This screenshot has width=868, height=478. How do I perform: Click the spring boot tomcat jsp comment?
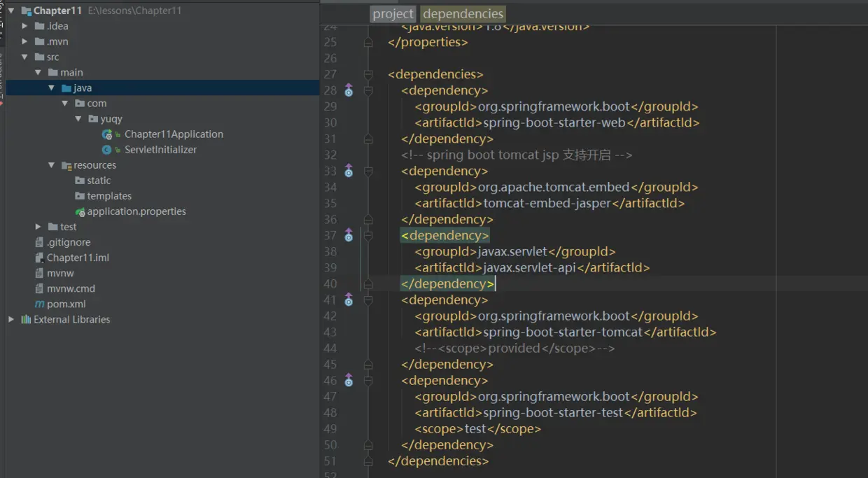517,155
